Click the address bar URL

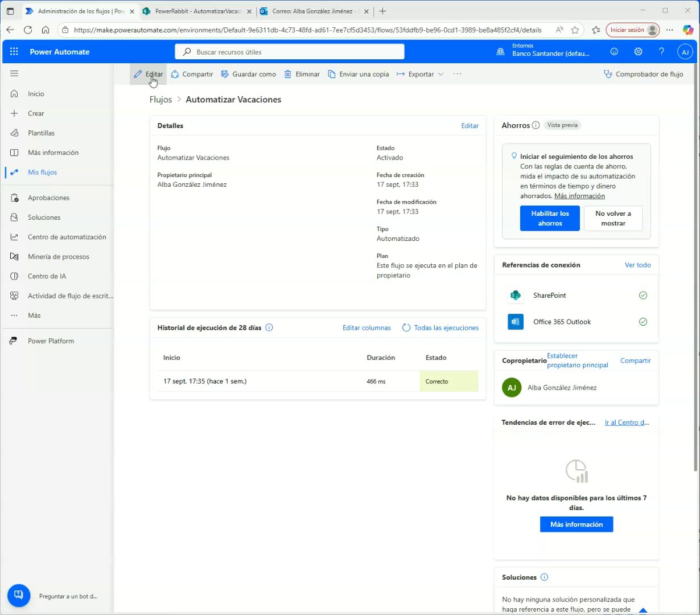coord(307,30)
